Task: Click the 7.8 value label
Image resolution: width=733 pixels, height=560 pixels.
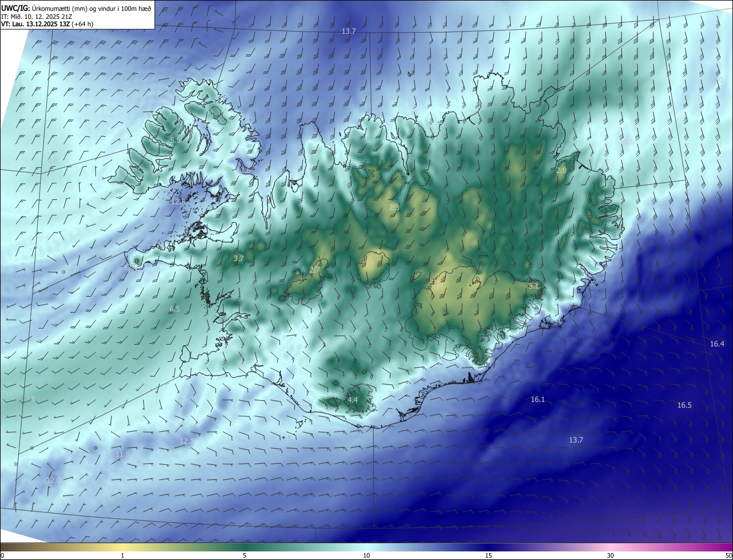Action: tap(30, 399)
